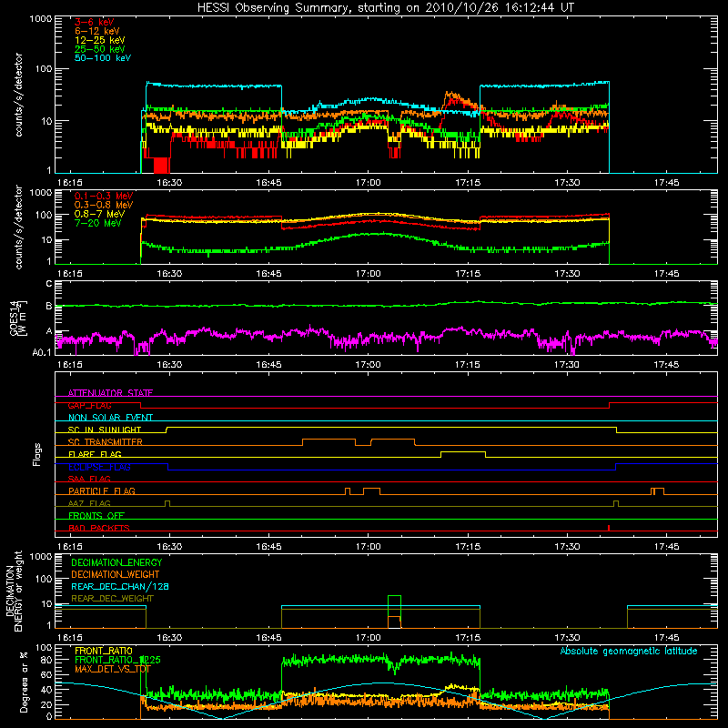Select the '25-50 keV' legend label
The height and width of the screenshot is (728, 728).
(x=100, y=49)
